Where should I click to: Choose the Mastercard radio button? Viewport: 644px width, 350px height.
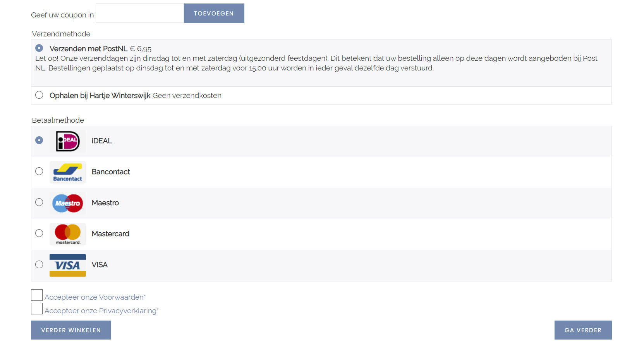(39, 233)
